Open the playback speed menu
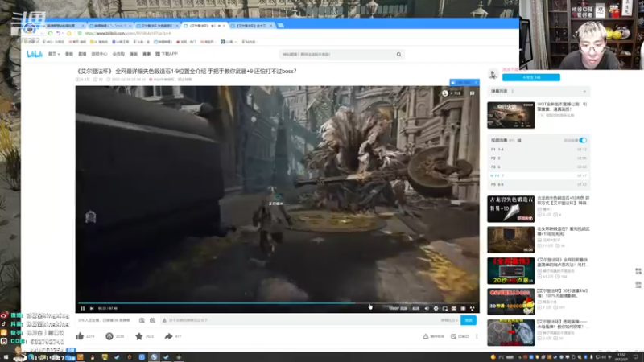644x362 pixels. (415, 308)
